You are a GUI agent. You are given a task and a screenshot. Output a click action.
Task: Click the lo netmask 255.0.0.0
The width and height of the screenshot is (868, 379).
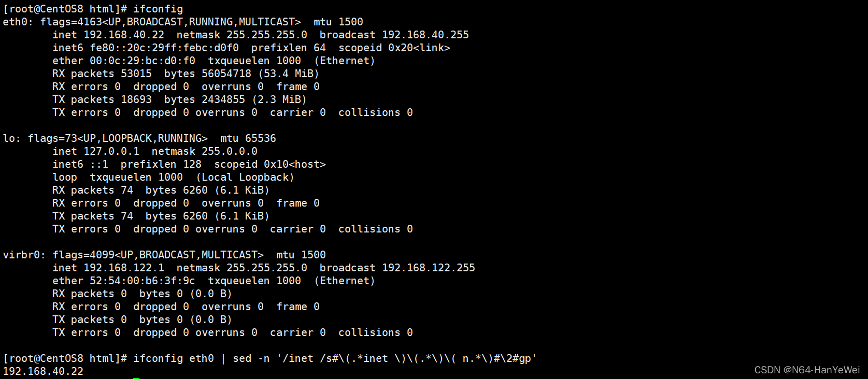[230, 151]
